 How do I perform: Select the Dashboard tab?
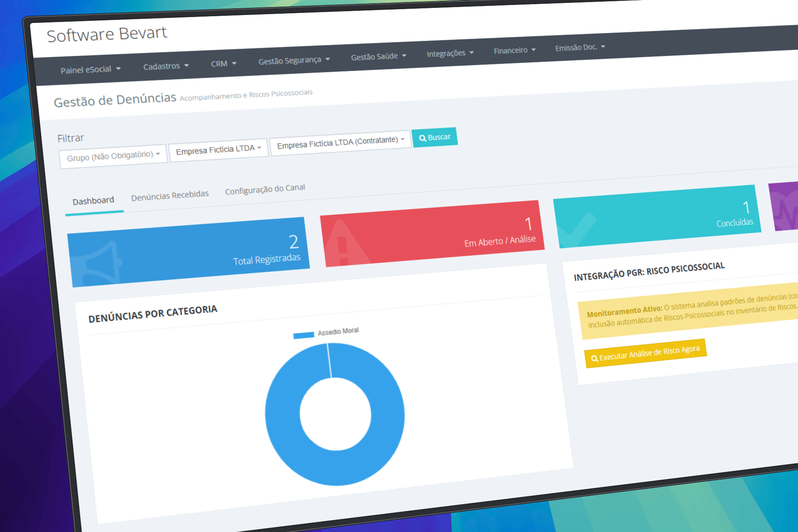point(94,201)
